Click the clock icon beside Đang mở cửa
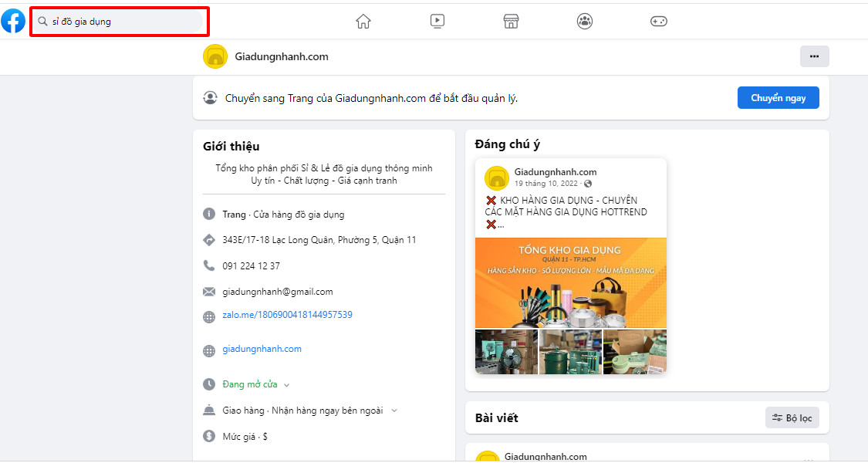 208,384
